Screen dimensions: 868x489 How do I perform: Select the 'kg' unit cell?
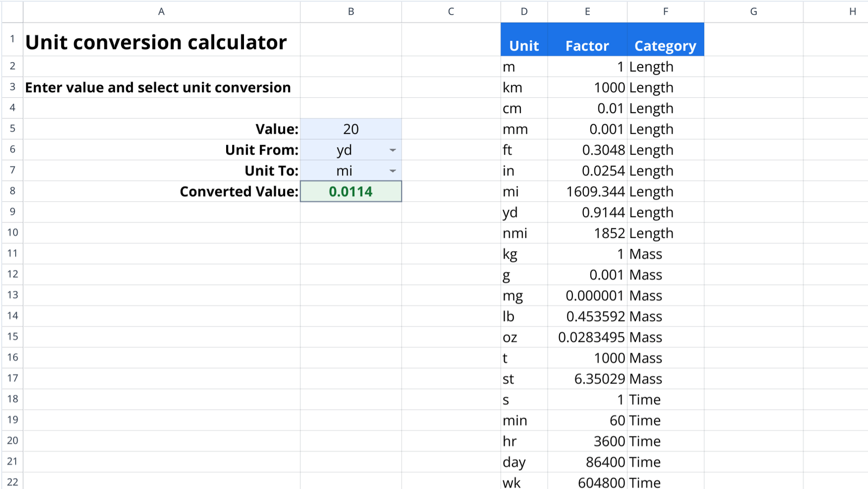point(524,254)
